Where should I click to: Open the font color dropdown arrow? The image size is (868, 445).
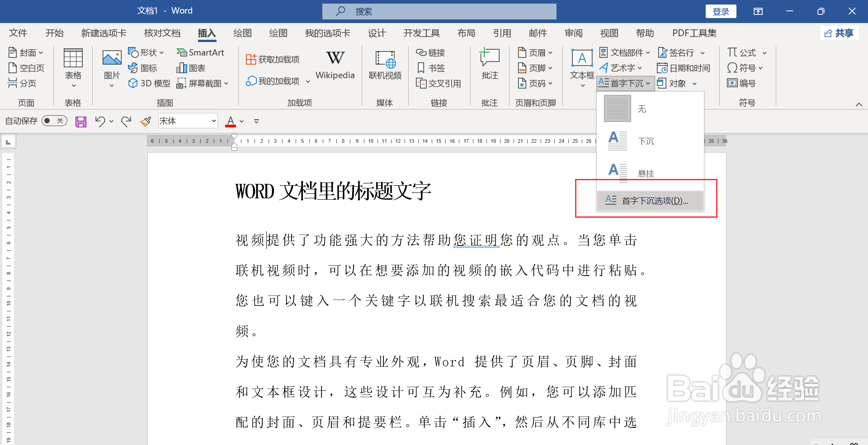click(x=242, y=121)
